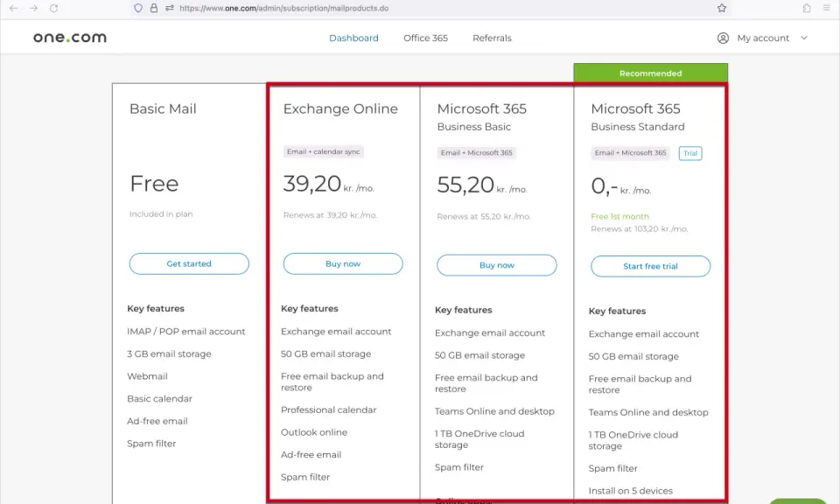
Task: Select the Exchange Online plan title
Action: coord(340,108)
